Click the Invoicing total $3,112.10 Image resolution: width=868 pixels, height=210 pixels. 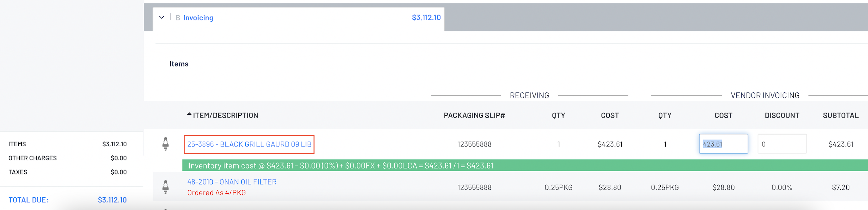426,18
